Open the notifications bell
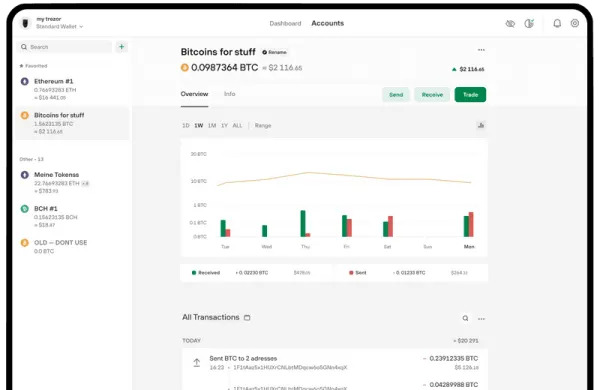600x390 pixels. click(557, 23)
